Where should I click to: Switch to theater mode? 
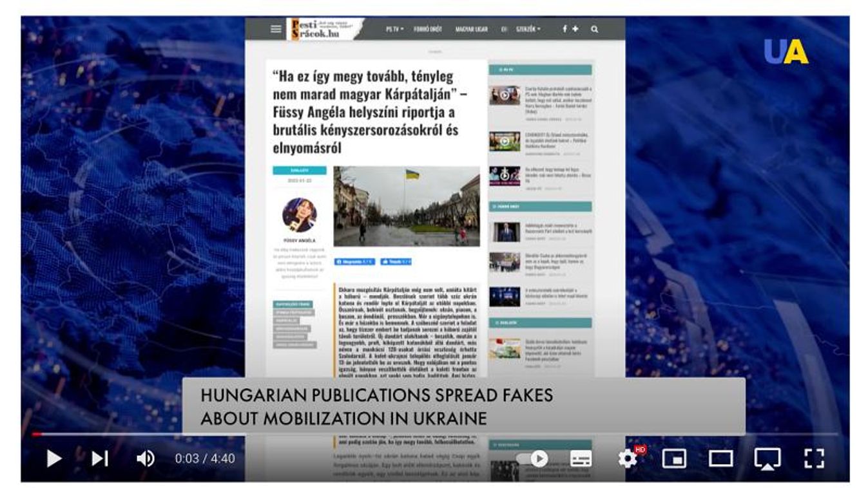[720, 458]
